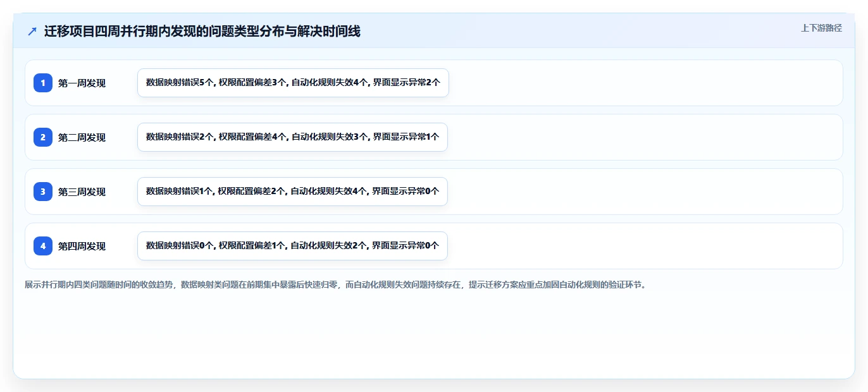The width and height of the screenshot is (868, 392).
Task: Select the step 1 number badge
Action: pos(43,83)
